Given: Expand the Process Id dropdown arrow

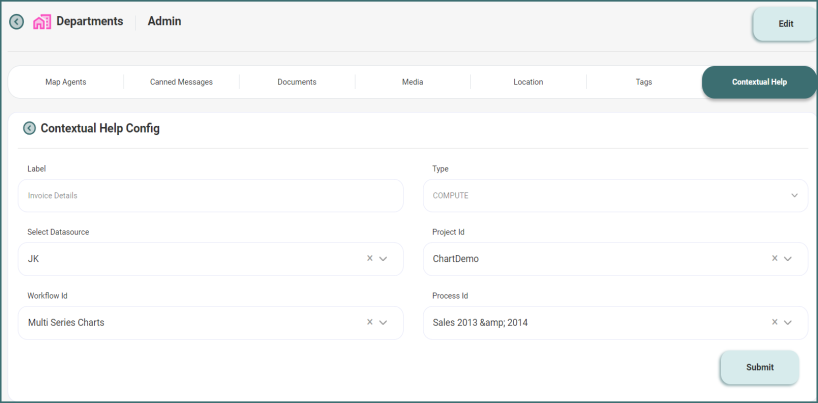Looking at the screenshot, I should point(788,323).
